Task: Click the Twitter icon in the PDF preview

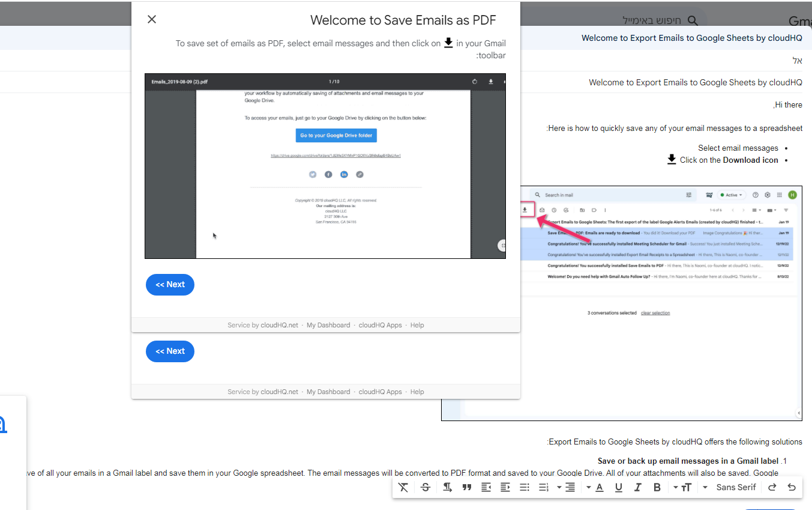Action: pos(313,174)
